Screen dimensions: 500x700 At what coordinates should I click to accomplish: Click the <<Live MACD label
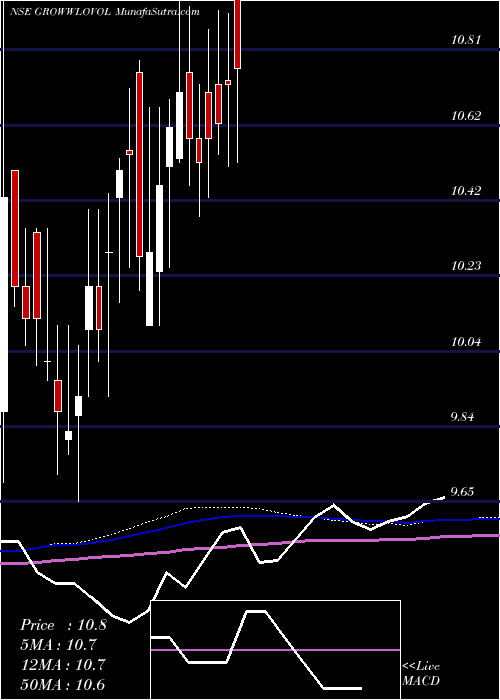421,673
